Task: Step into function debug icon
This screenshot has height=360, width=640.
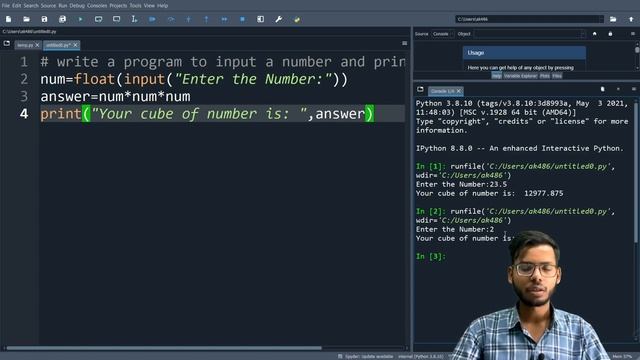Action: tap(189, 19)
